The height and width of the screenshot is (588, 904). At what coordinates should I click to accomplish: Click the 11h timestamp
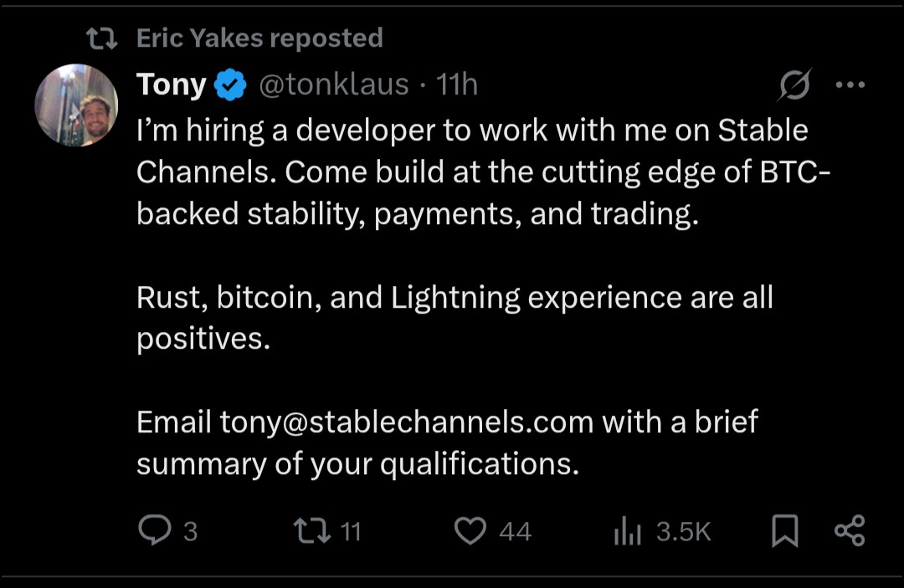458,84
